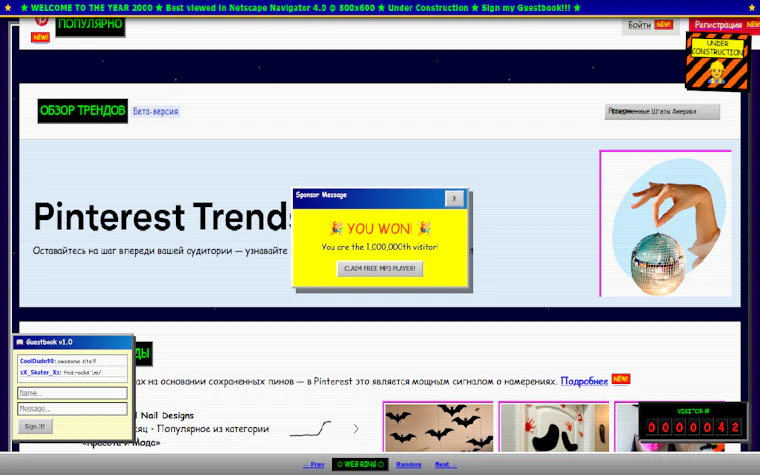Viewport: 760px width, 475px height.
Task: Expand the Nail Designs row chevron arrow
Action: click(x=356, y=428)
